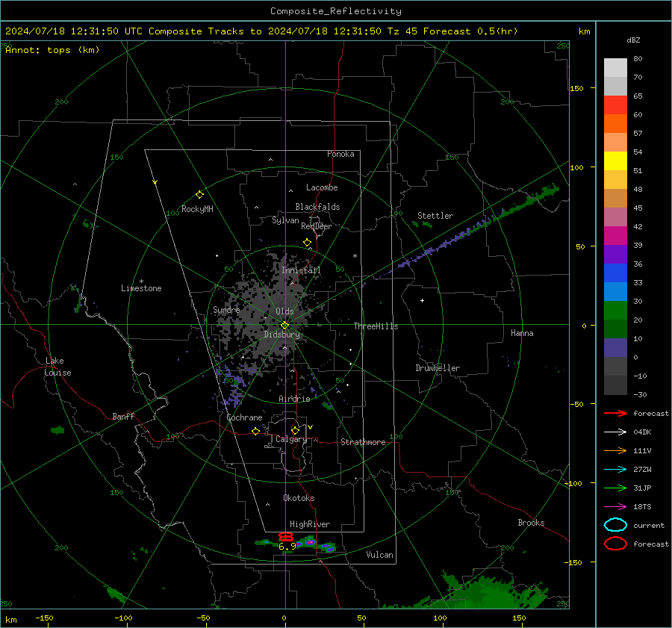Click the red forecast ellipse legend icon
Screen dimensions: 672x628
615,544
